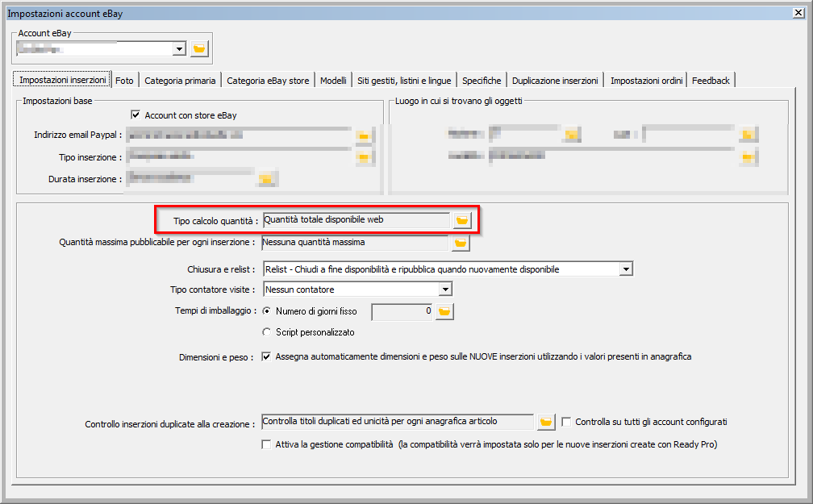Switch to the Feedback tab
This screenshot has width=813, height=504.
click(x=711, y=81)
